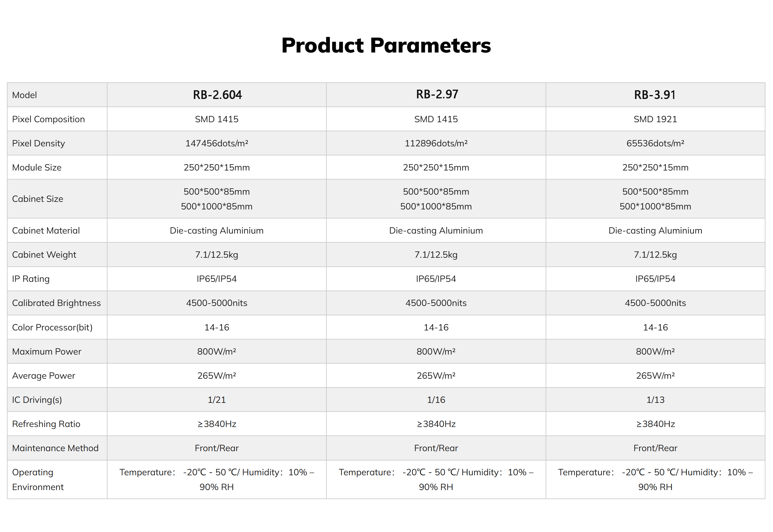The height and width of the screenshot is (532, 773).
Task: Click the SMD 1921 cell
Action: pos(655,119)
